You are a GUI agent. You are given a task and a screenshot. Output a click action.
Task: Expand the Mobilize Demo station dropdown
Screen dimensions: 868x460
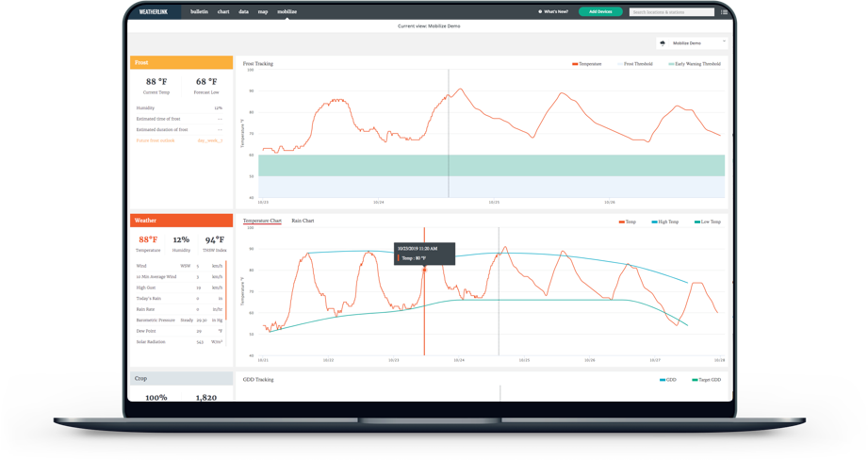pos(692,43)
